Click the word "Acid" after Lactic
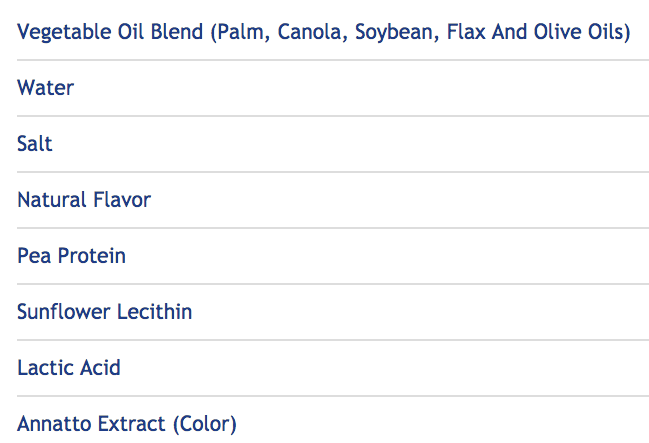The width and height of the screenshot is (649, 443). (x=100, y=368)
